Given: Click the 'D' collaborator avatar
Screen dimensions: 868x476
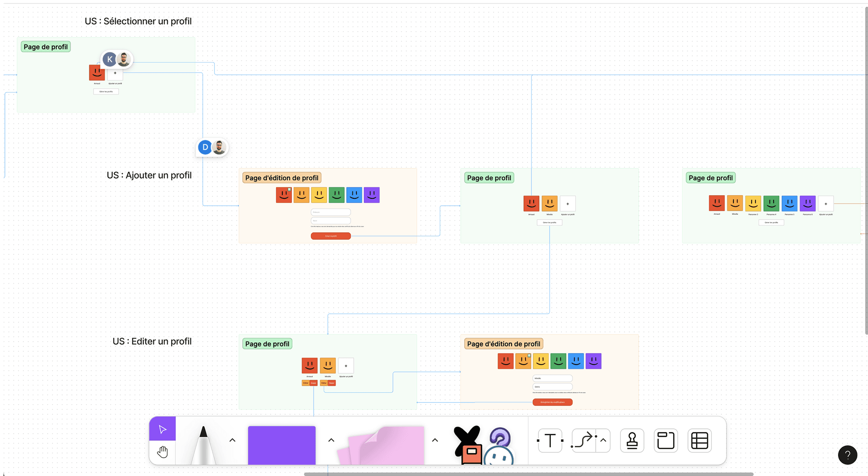Looking at the screenshot, I should pyautogui.click(x=205, y=147).
